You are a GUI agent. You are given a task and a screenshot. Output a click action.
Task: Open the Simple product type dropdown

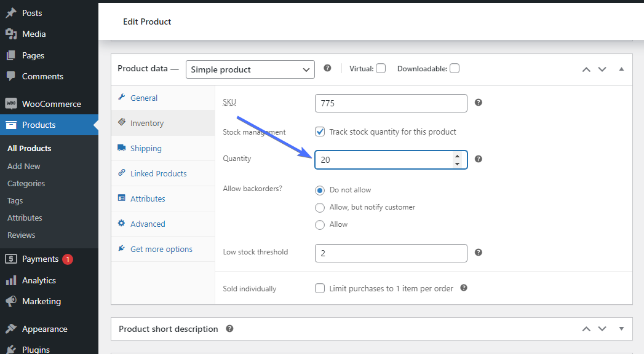click(250, 69)
